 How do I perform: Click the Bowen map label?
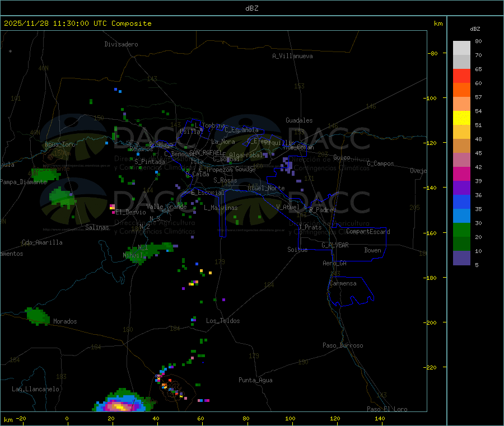point(373,250)
